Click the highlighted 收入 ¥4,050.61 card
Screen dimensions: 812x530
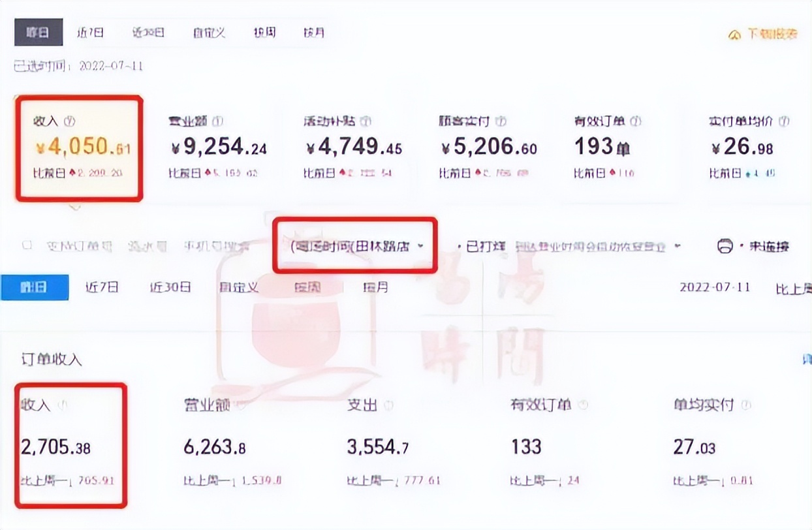point(78,148)
